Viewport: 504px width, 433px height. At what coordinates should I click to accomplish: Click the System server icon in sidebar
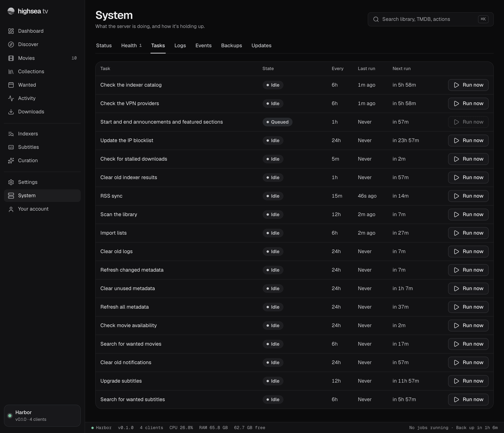point(11,195)
